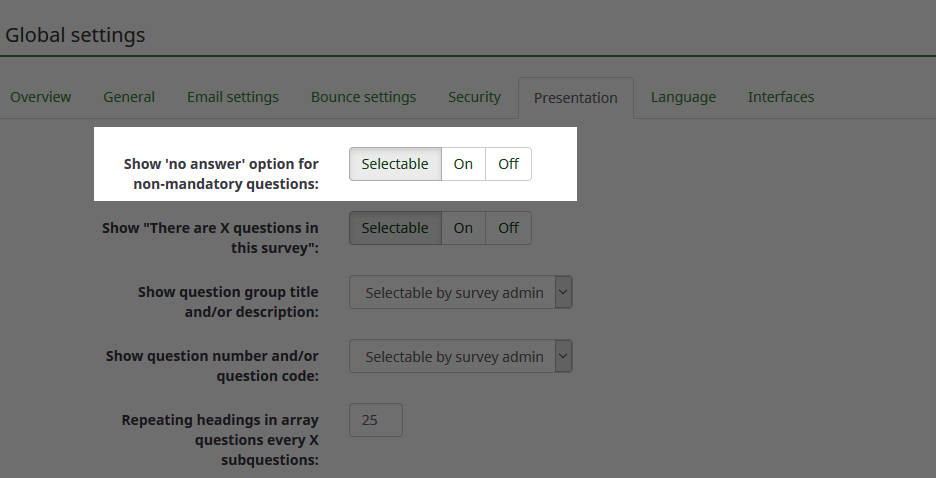Open the question number/code dropdown
This screenshot has width=936, height=478.
460,356
